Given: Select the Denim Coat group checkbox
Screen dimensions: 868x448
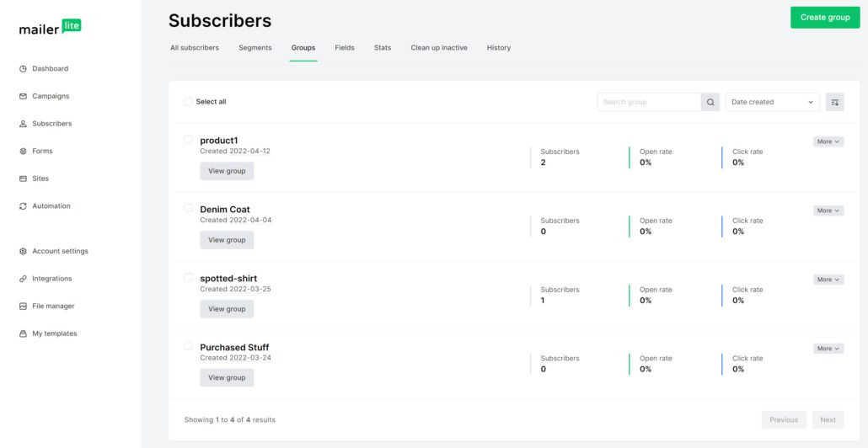Looking at the screenshot, I should tap(188, 207).
